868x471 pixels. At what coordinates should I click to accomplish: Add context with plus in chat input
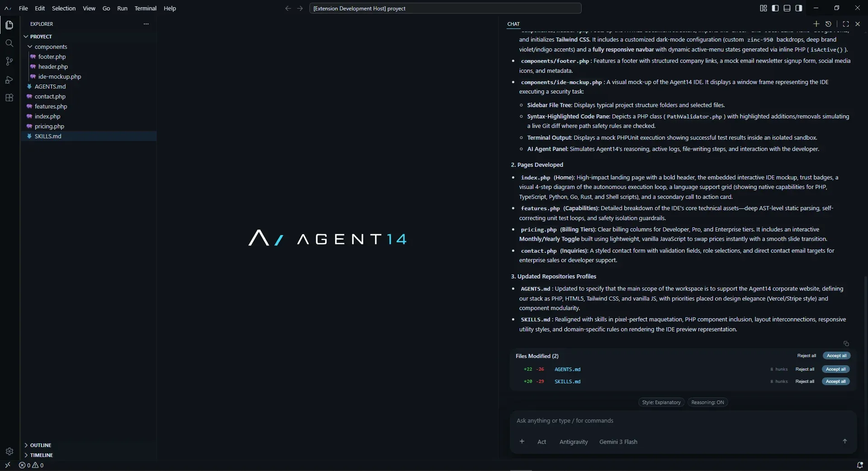522,442
